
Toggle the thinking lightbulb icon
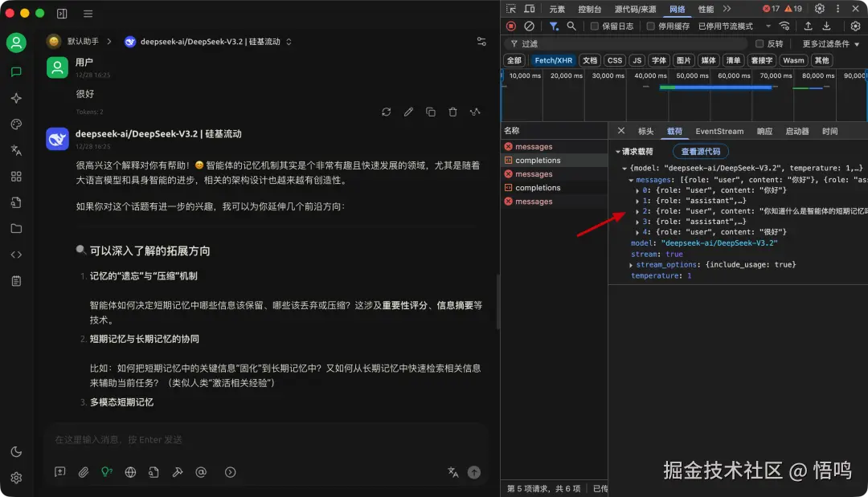pos(107,471)
